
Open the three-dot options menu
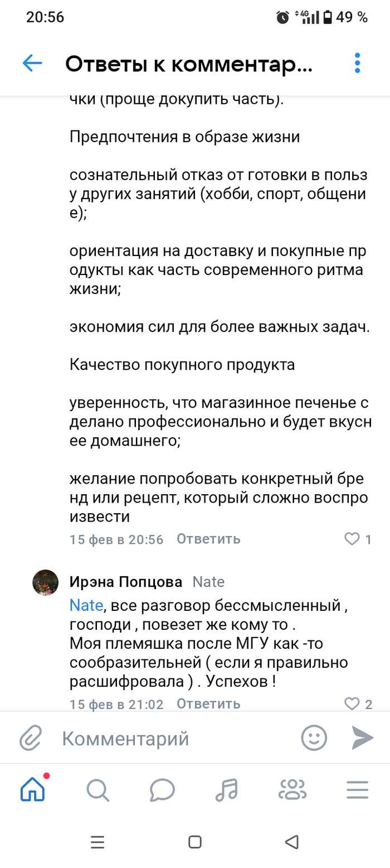click(x=357, y=64)
